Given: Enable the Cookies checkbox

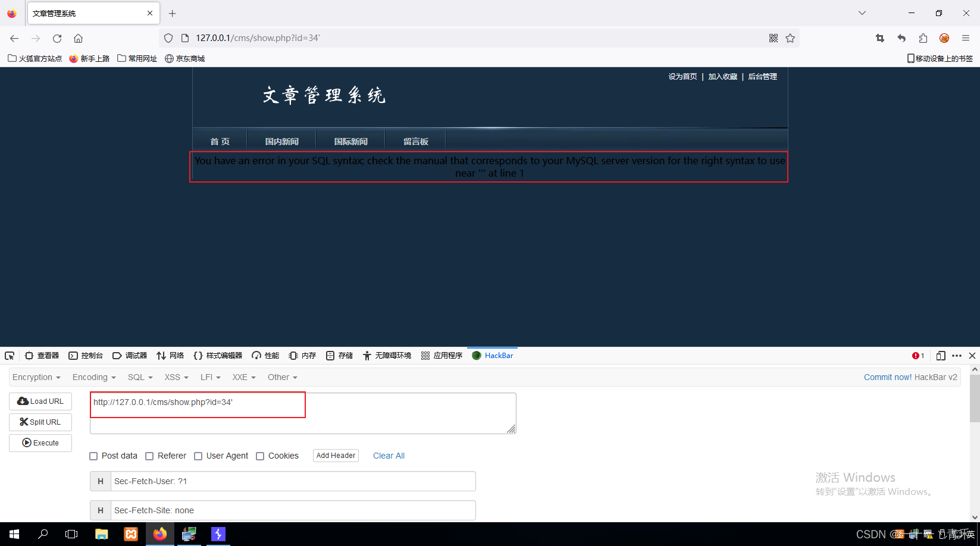Looking at the screenshot, I should [x=260, y=456].
